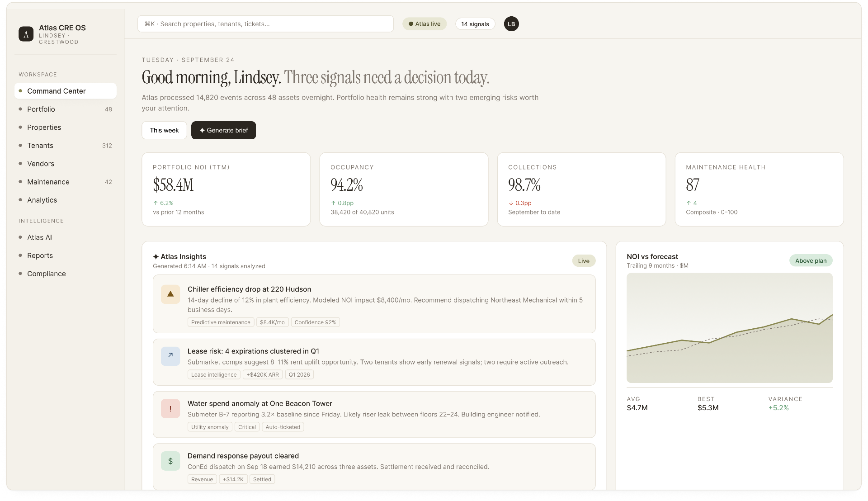Click the +$14.2K tag
The width and height of the screenshot is (868, 501).
point(233,480)
